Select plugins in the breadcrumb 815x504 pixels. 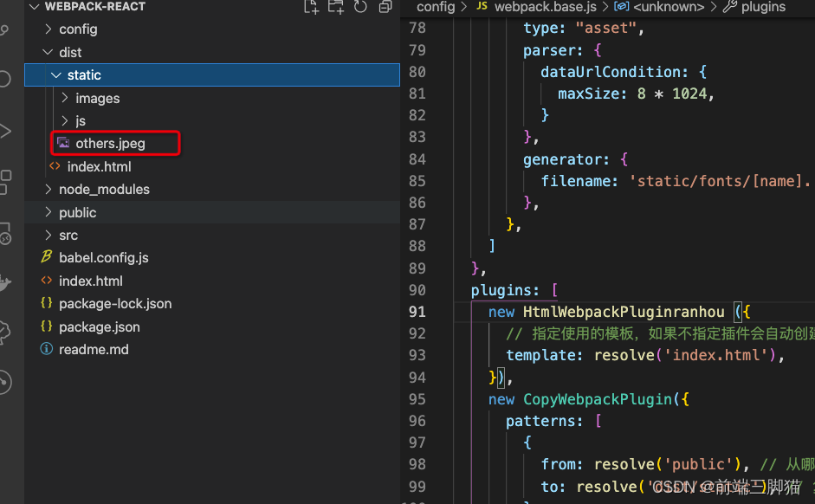[763, 7]
